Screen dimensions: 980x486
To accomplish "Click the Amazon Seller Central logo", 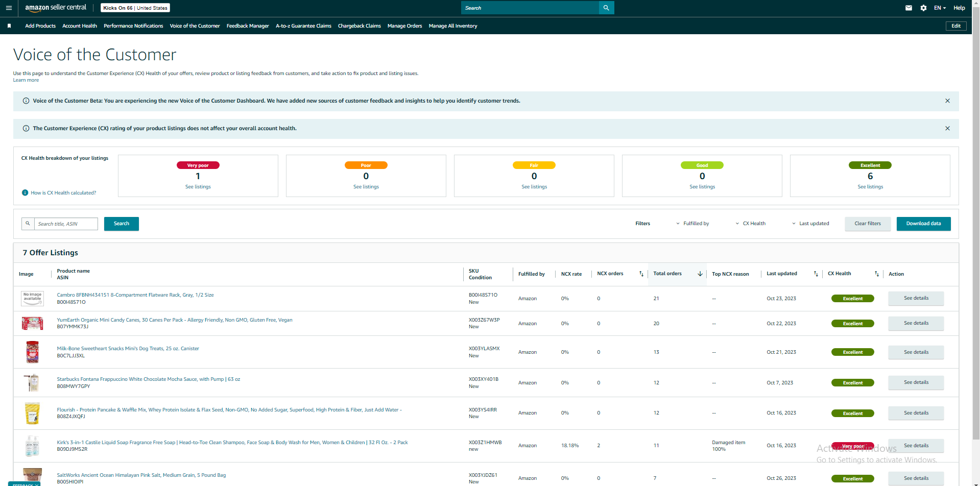I will tap(56, 8).
